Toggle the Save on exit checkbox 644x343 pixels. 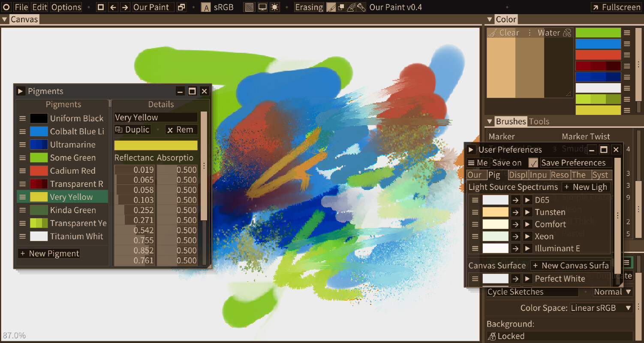click(533, 163)
